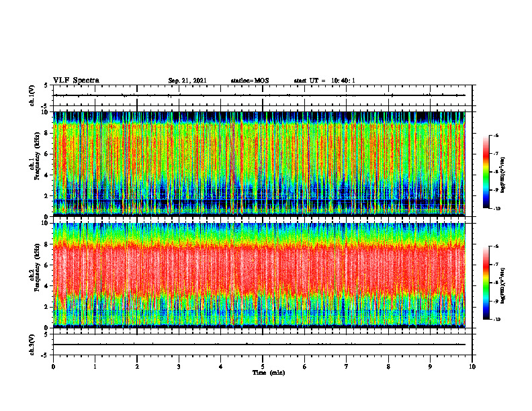Click time axis tick label "3"

coord(179,367)
